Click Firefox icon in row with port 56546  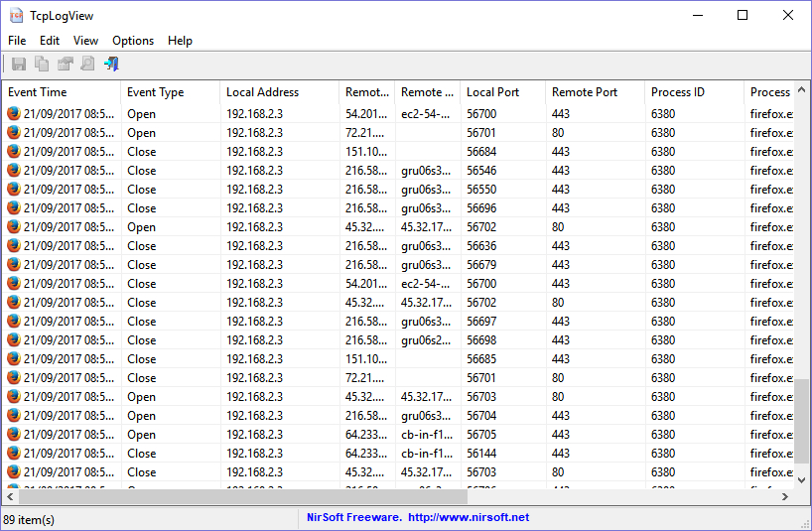click(14, 170)
